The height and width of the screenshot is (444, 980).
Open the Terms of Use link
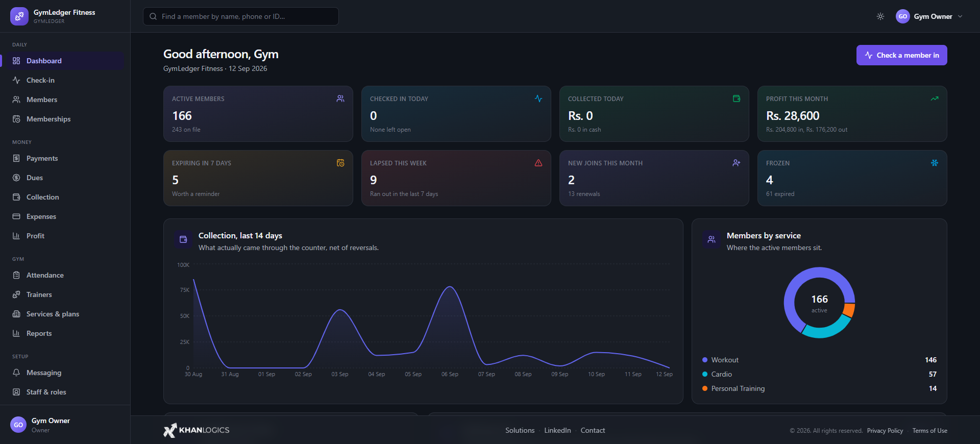click(x=930, y=431)
